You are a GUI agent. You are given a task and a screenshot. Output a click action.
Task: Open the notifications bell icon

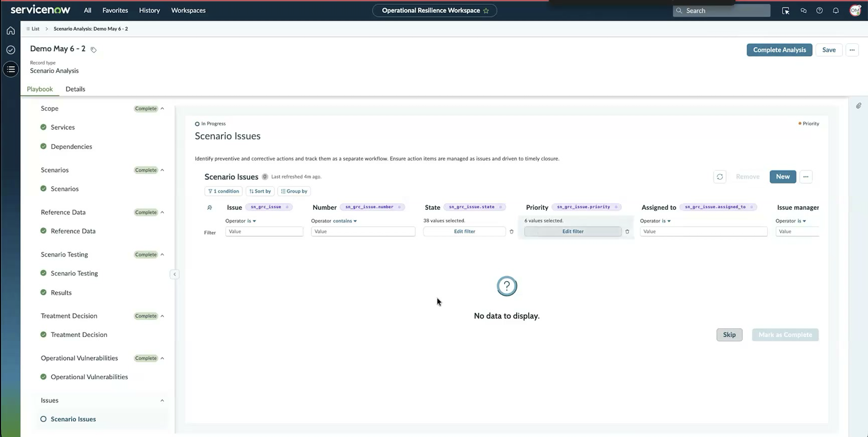point(836,11)
